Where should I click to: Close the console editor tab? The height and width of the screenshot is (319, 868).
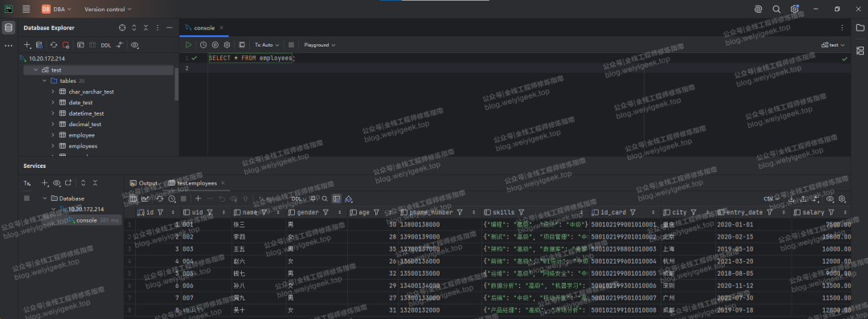tap(222, 27)
